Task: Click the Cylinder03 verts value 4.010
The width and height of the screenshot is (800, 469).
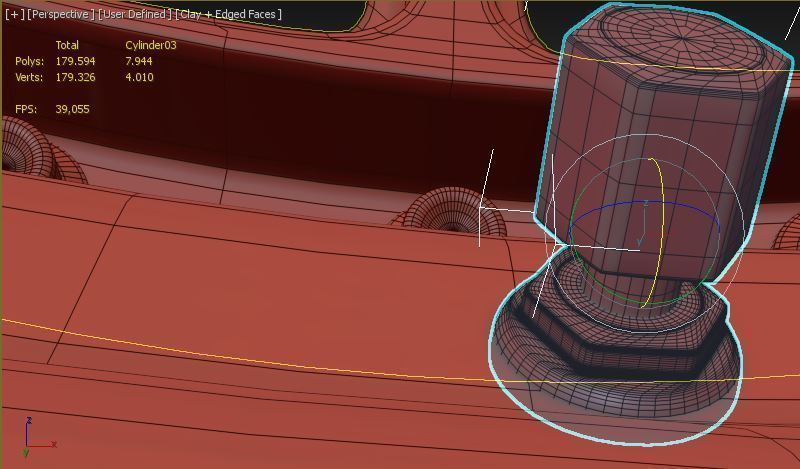Action: click(x=139, y=77)
